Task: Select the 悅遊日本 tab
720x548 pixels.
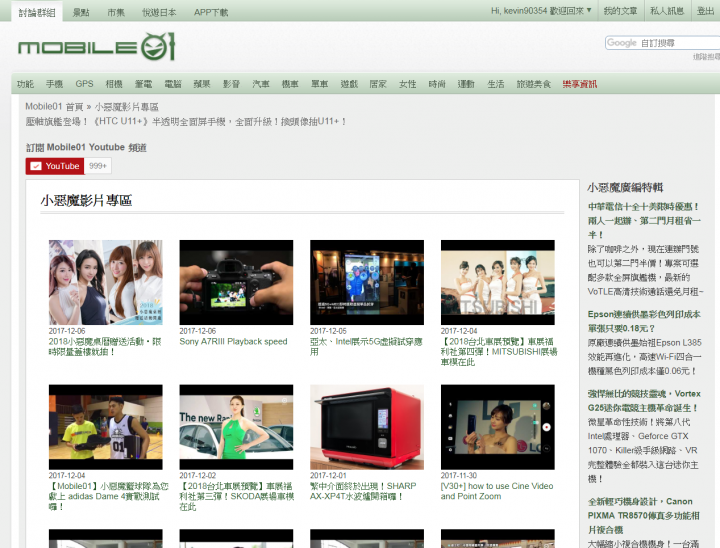Action: click(x=159, y=12)
